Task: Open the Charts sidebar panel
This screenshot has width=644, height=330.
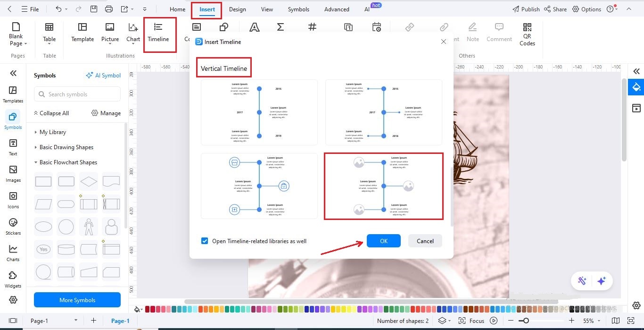Action: (x=13, y=253)
